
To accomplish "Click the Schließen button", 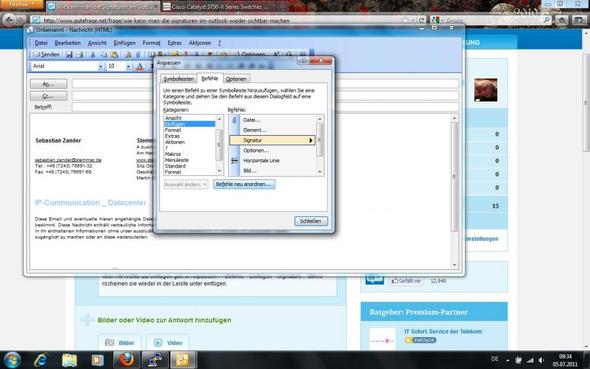I will [311, 221].
